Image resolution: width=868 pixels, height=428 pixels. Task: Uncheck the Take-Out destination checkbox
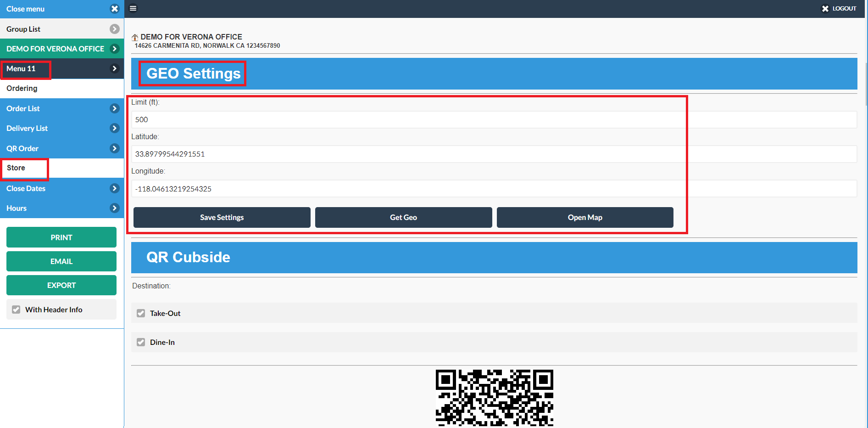tap(141, 313)
